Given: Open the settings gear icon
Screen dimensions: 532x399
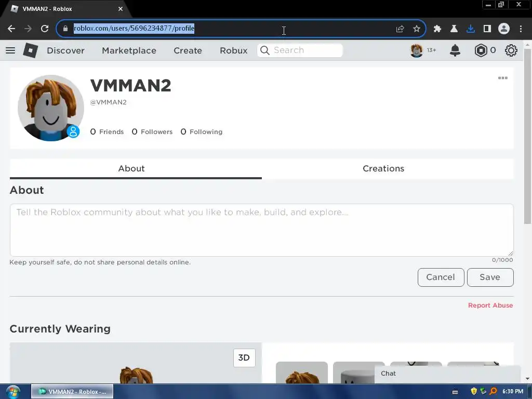Looking at the screenshot, I should [511, 50].
